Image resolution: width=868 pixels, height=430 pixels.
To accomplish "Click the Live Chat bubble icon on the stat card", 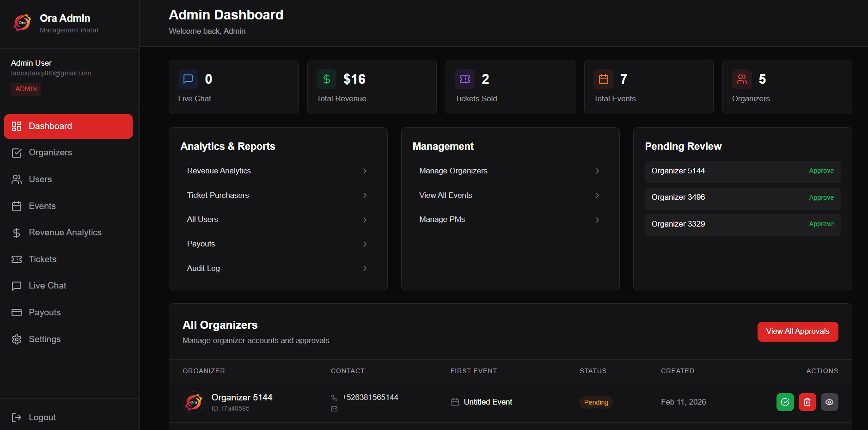I will [188, 79].
